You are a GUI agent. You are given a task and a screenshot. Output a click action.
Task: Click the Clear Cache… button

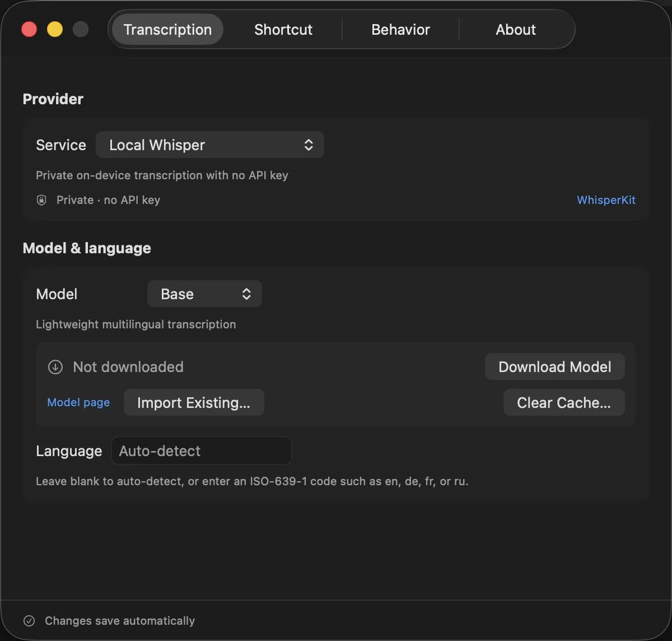click(x=564, y=403)
